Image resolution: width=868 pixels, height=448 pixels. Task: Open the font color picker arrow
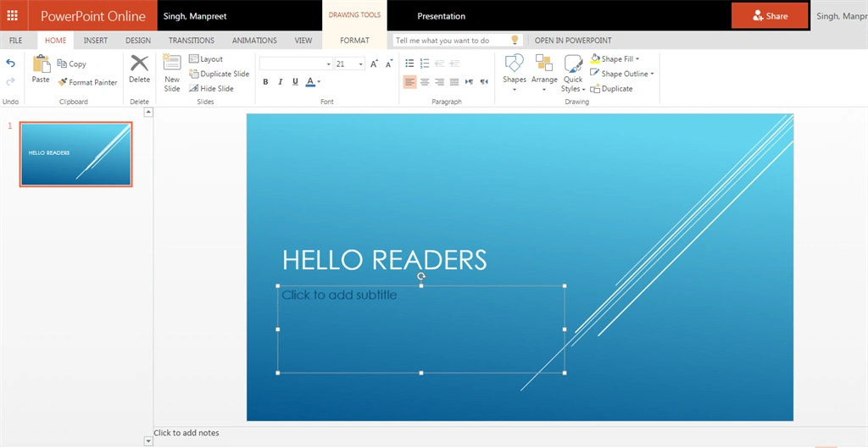pos(319,82)
